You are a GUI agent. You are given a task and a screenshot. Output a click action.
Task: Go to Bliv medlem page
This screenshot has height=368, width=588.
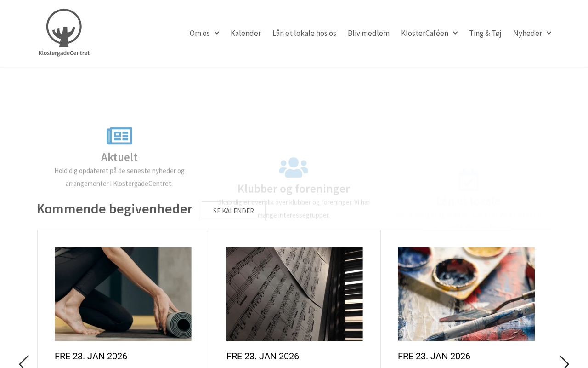click(368, 33)
